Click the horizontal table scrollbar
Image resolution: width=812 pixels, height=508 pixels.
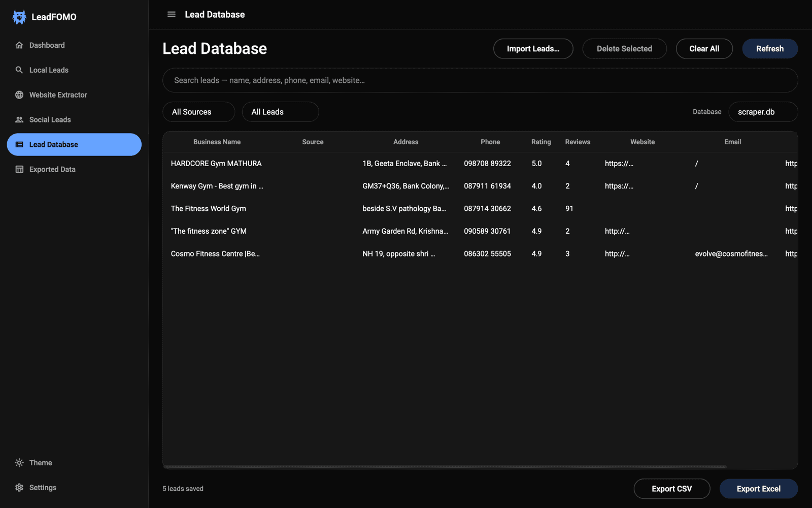[445, 466]
